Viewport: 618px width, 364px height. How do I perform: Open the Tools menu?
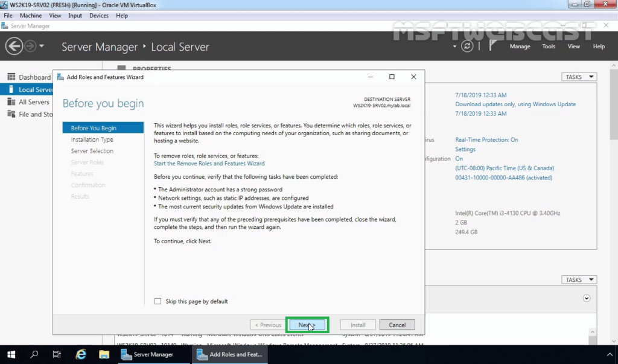pos(548,46)
